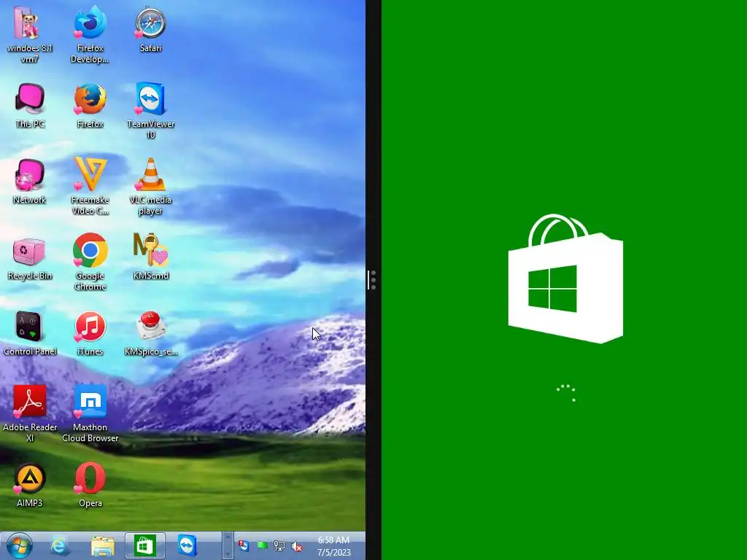Image resolution: width=747 pixels, height=560 pixels.
Task: Click the muted volume tray icon
Action: tap(297, 546)
